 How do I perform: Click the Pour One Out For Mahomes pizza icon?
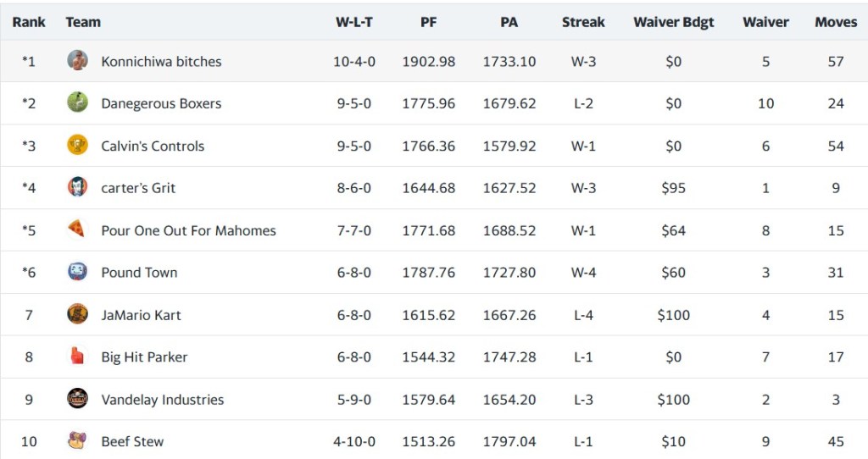point(77,230)
